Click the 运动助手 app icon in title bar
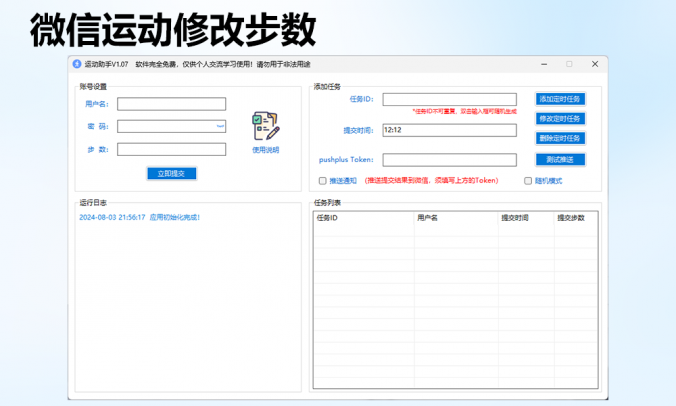676x406 pixels. tap(77, 64)
